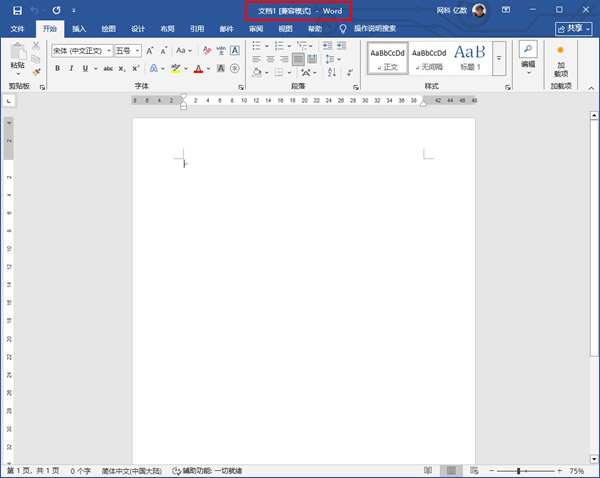Toggle Bold formatting
The width and height of the screenshot is (600, 478).
tap(58, 69)
